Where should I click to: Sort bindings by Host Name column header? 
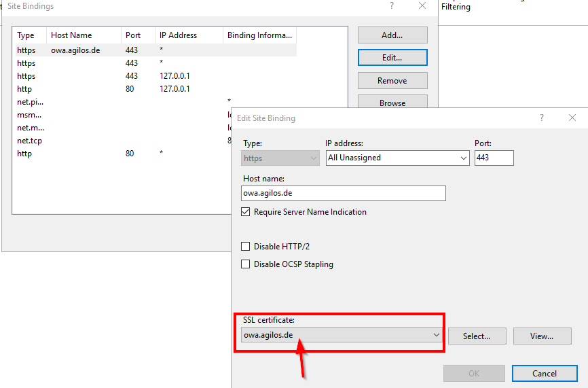point(84,35)
